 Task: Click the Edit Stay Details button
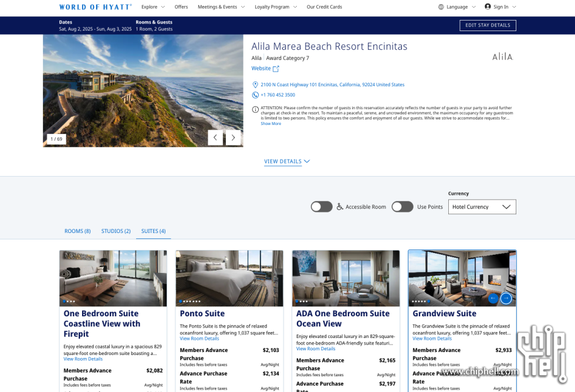(488, 25)
